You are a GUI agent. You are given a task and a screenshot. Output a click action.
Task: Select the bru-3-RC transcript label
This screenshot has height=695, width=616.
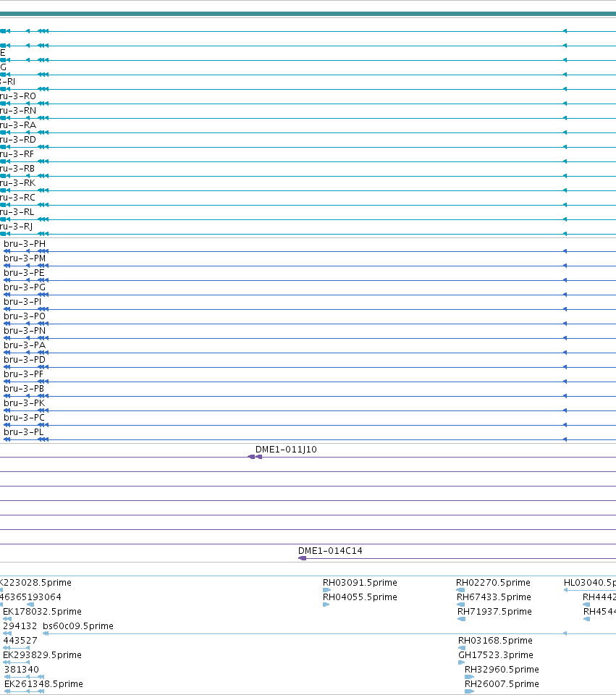tap(17, 198)
